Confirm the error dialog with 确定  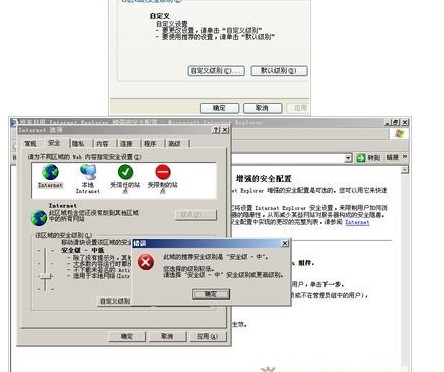[x=211, y=294]
